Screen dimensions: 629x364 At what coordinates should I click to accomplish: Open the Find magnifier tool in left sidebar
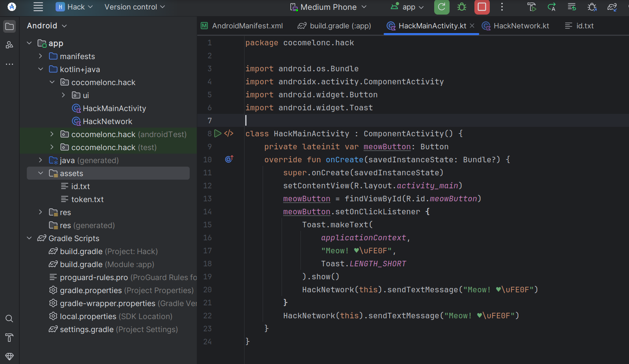point(9,319)
